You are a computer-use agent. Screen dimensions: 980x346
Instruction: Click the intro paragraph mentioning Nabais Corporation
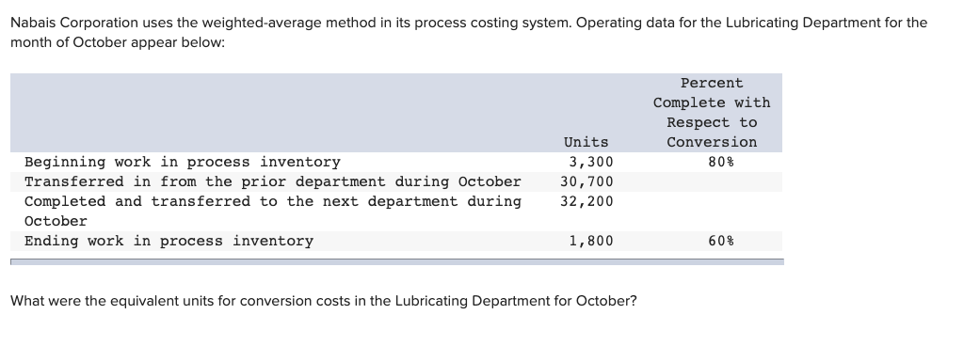coord(469,33)
